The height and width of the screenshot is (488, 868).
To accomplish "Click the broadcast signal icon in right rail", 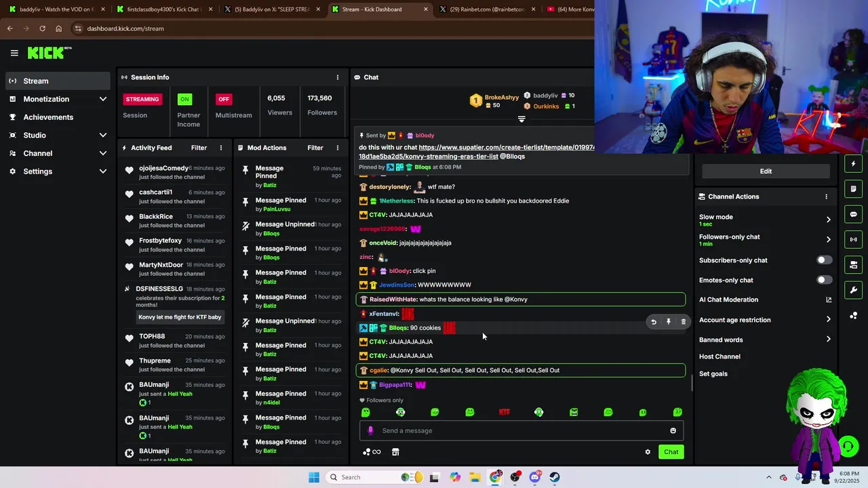I will click(854, 239).
